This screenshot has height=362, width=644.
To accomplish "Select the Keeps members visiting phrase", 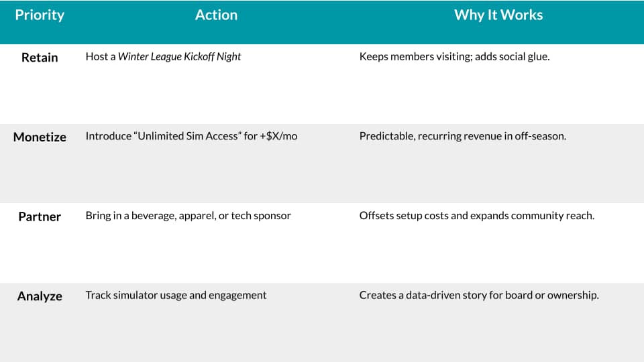I will coord(413,57).
